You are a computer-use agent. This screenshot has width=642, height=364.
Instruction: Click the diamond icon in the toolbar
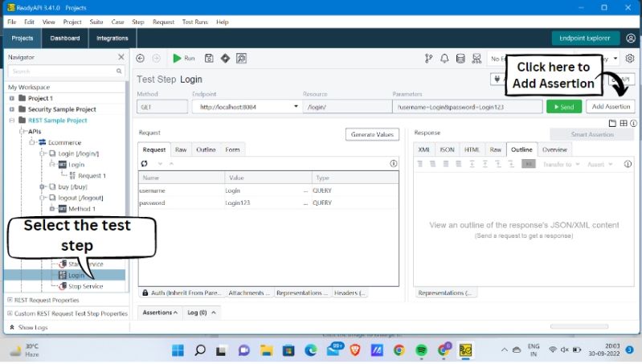tap(225, 59)
